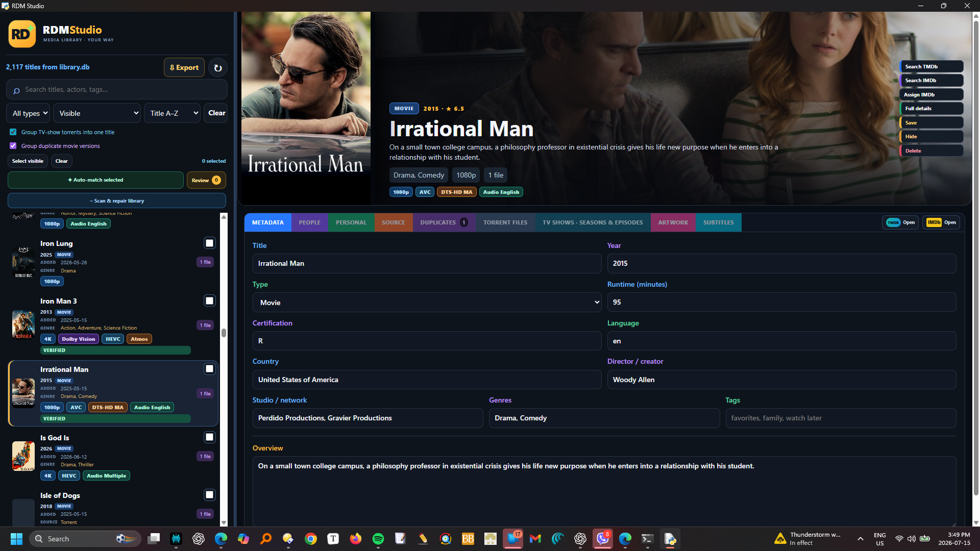Click the Runtime (minutes) field
The height and width of the screenshot is (551, 980).
pyautogui.click(x=781, y=302)
